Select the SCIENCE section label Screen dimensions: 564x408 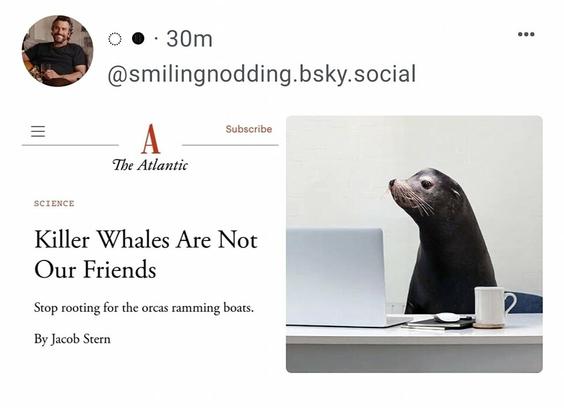54,204
